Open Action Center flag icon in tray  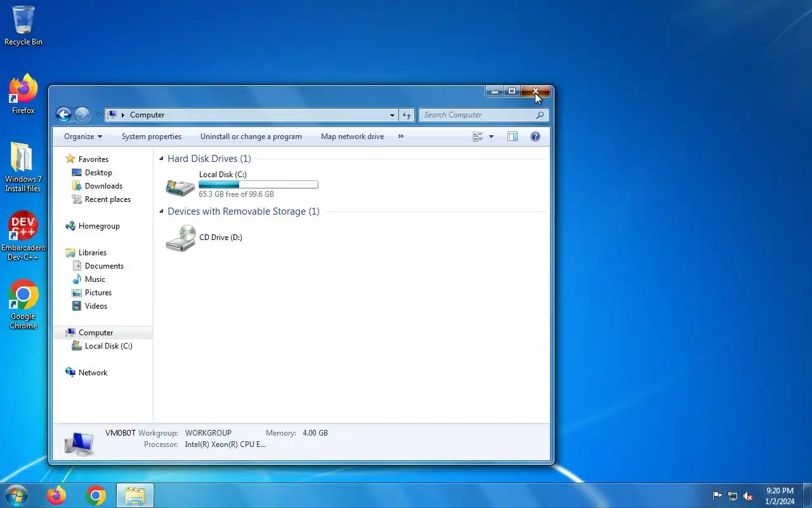[717, 496]
